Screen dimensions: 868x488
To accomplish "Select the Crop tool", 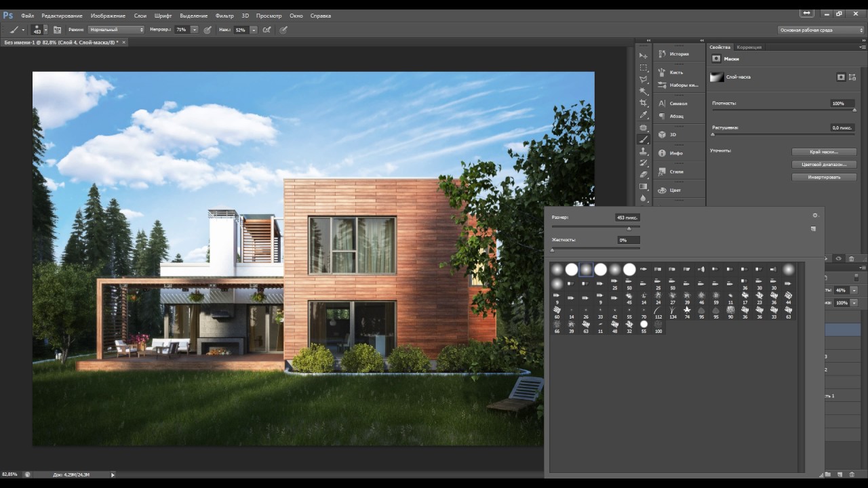I will 644,103.
